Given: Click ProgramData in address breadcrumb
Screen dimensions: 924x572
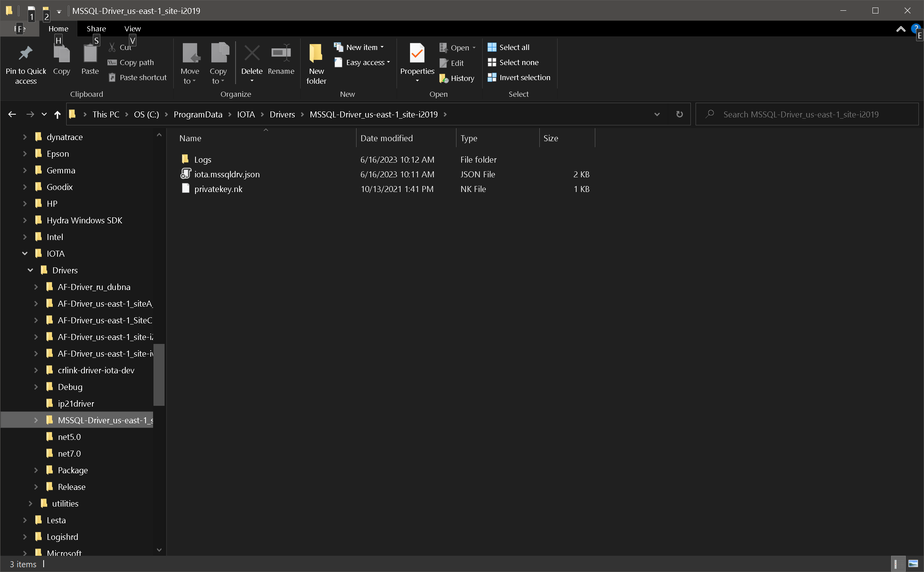Looking at the screenshot, I should tap(198, 114).
